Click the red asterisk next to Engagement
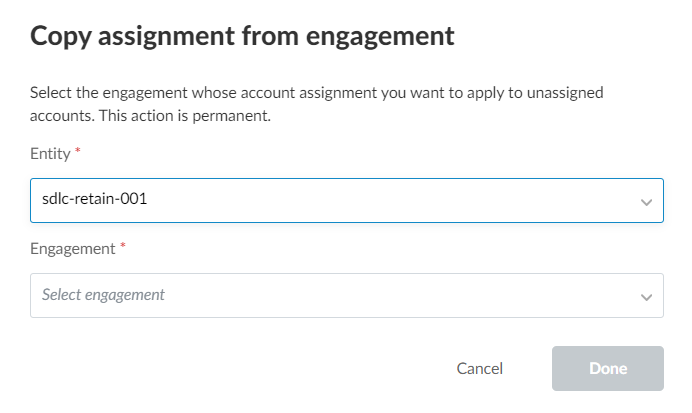 (123, 246)
